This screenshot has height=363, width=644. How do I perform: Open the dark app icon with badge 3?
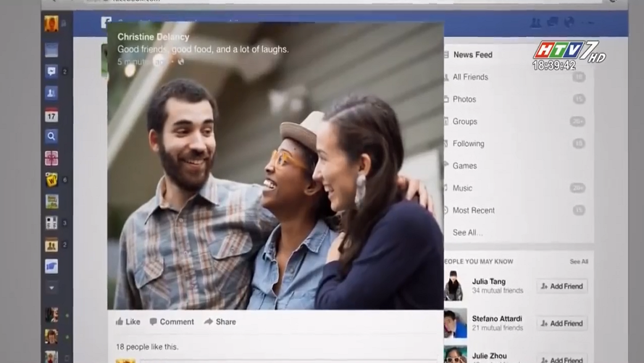point(51,223)
